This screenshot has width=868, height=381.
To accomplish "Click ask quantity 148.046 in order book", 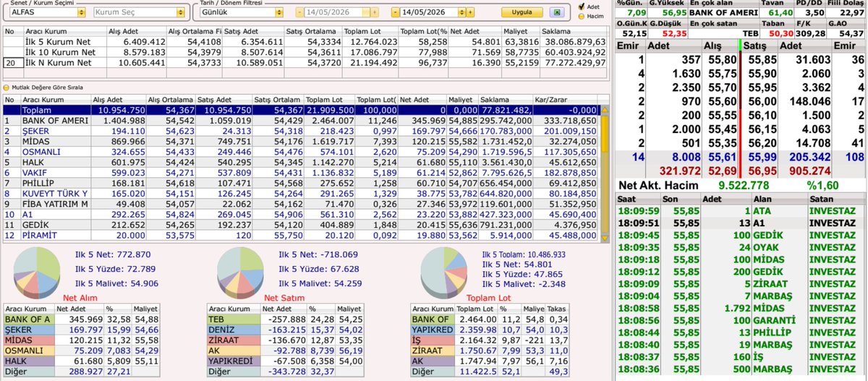I will (812, 102).
